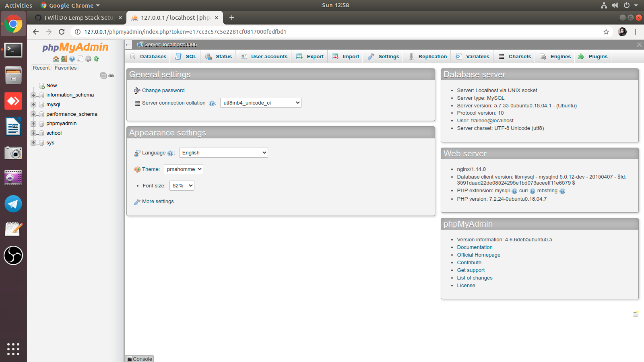The width and height of the screenshot is (644, 362).
Task: Click the mbstring extension help icon
Action: (x=562, y=191)
